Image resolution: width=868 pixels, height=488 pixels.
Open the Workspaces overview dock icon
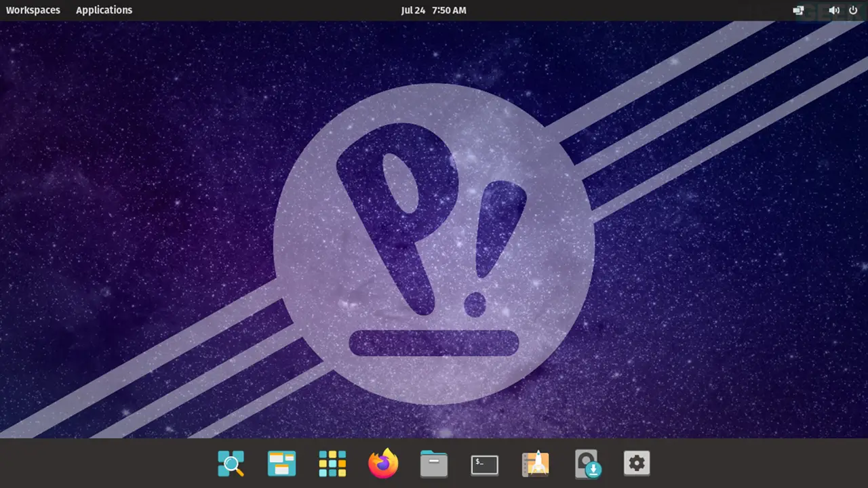(281, 464)
